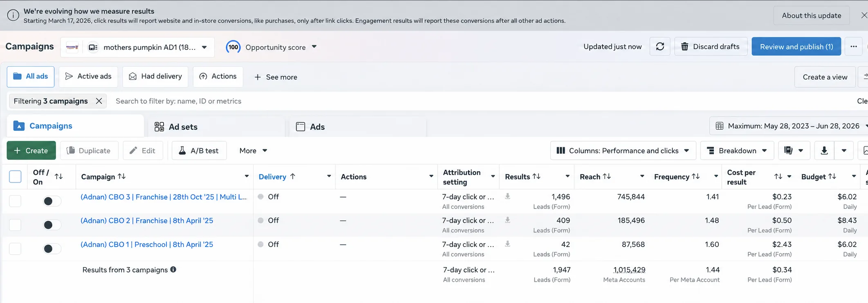Tick the select-all campaigns checkbox

[x=15, y=177]
